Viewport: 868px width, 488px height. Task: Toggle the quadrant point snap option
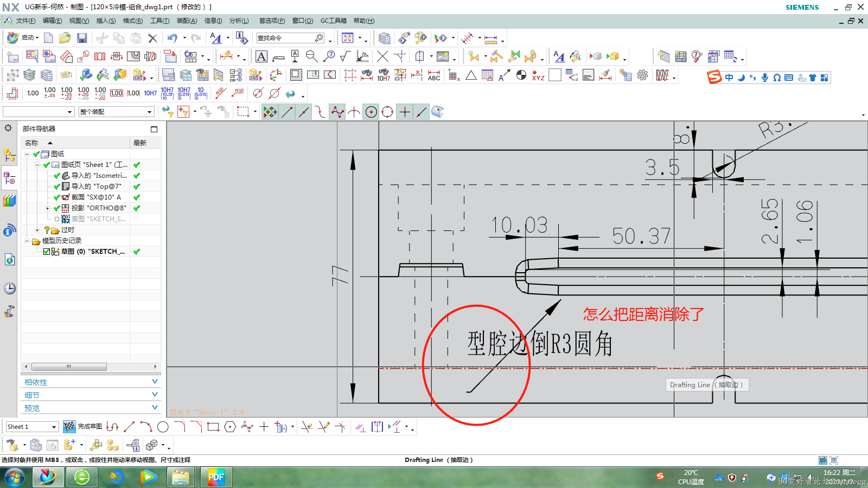pos(387,112)
